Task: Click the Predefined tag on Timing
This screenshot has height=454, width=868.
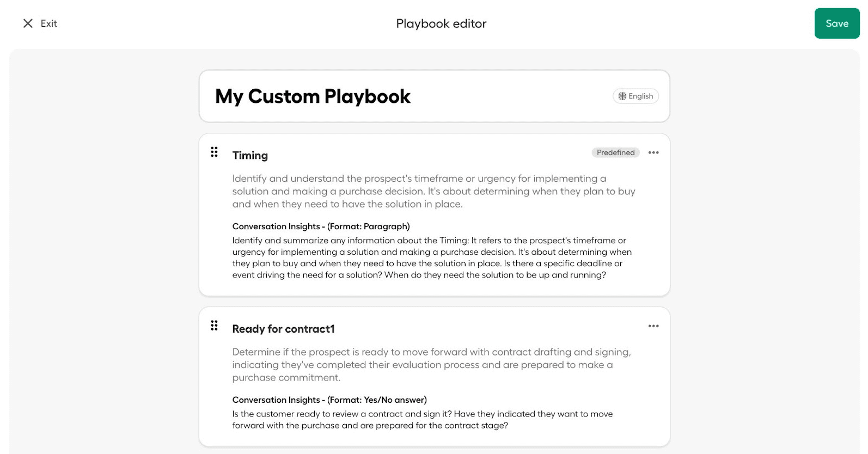Action: coord(615,152)
